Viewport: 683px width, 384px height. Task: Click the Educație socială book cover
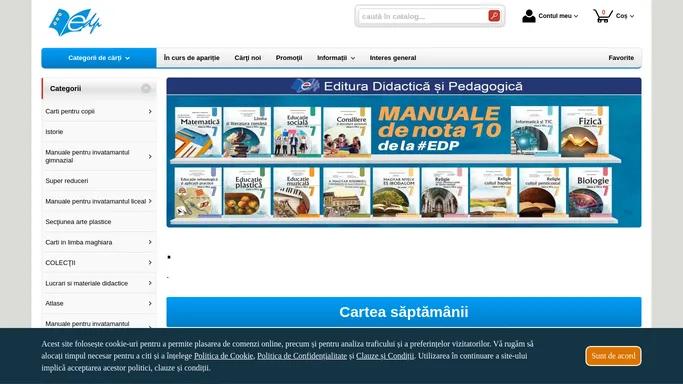point(296,132)
